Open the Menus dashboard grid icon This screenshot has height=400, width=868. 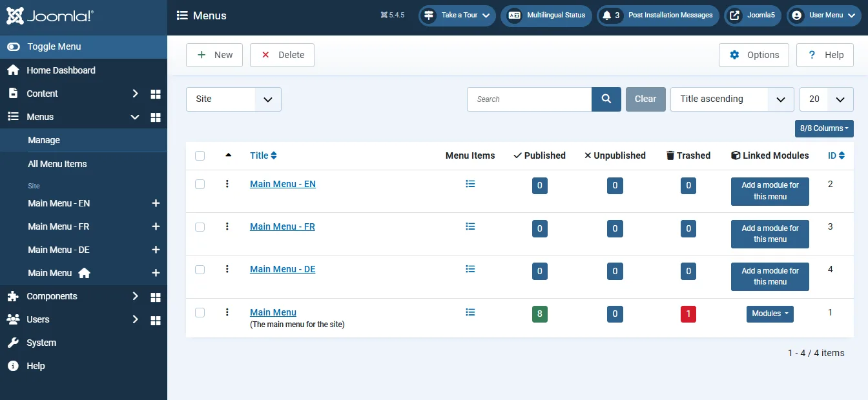pyautogui.click(x=156, y=117)
